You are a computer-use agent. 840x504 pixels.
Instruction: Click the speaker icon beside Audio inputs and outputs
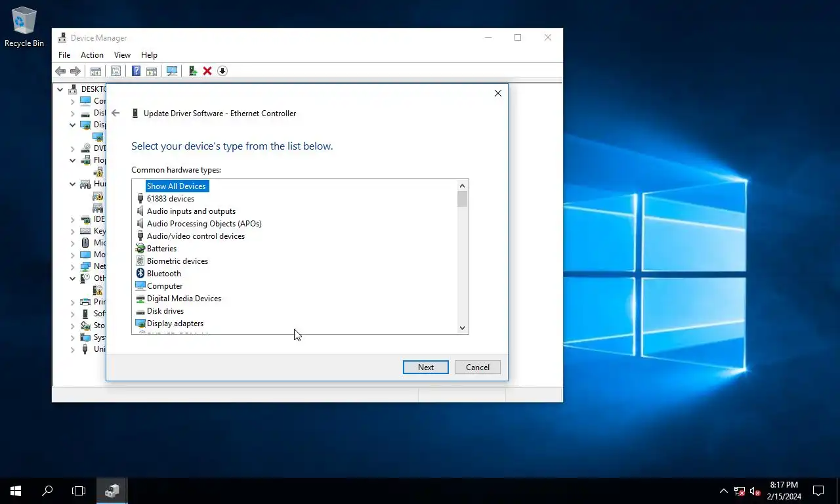pos(140,211)
